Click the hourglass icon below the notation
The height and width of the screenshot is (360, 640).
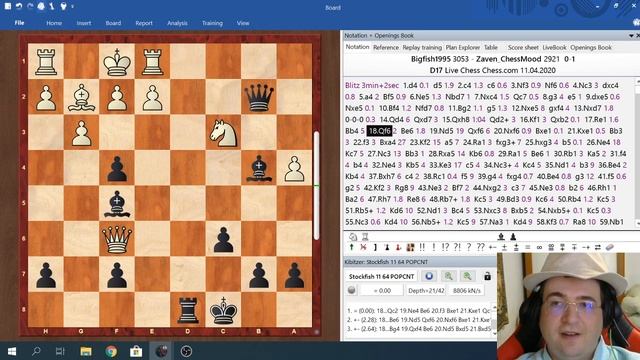point(365,237)
